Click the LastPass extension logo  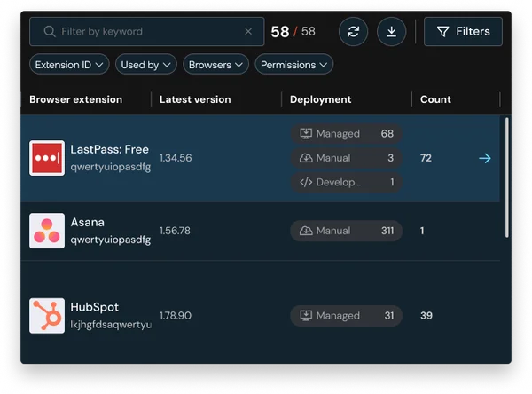47,158
